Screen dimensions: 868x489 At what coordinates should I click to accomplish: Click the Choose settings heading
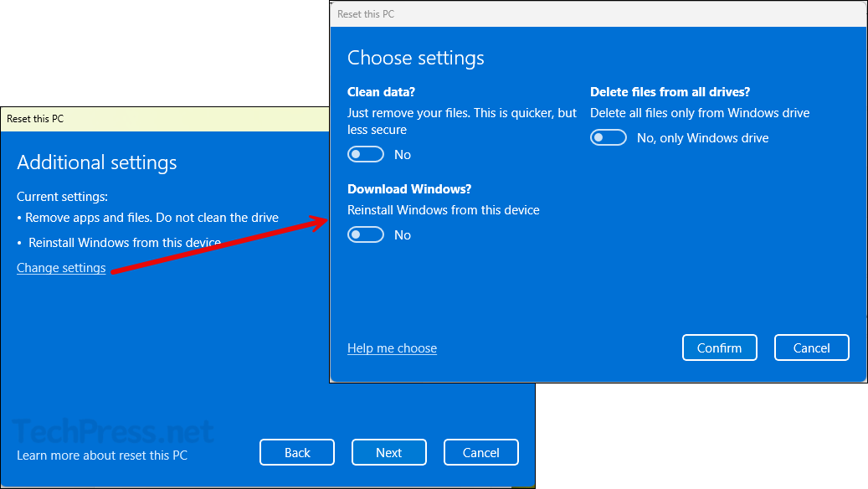click(x=415, y=59)
